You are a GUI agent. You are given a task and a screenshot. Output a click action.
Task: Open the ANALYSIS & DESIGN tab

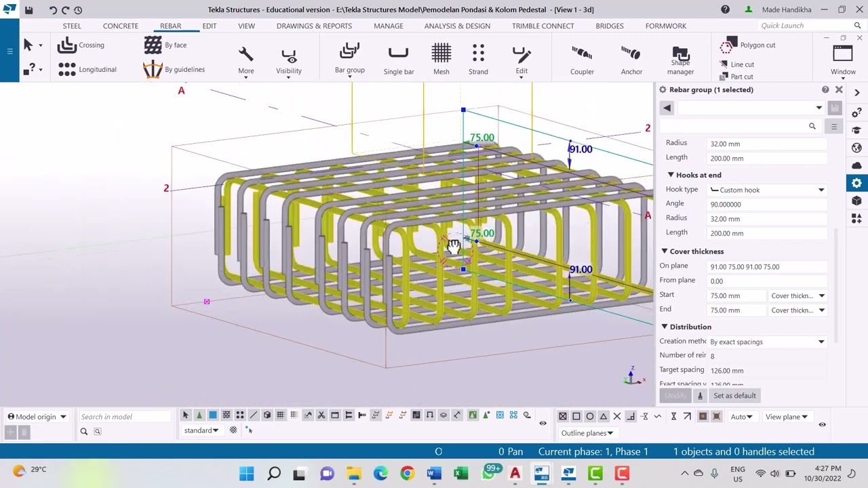457,26
